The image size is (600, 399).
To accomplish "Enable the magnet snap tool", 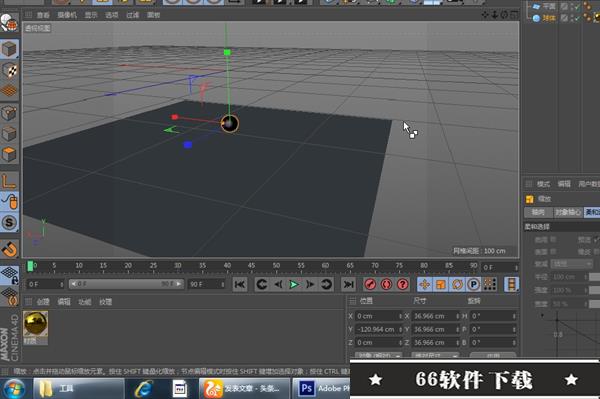I will click(9, 249).
